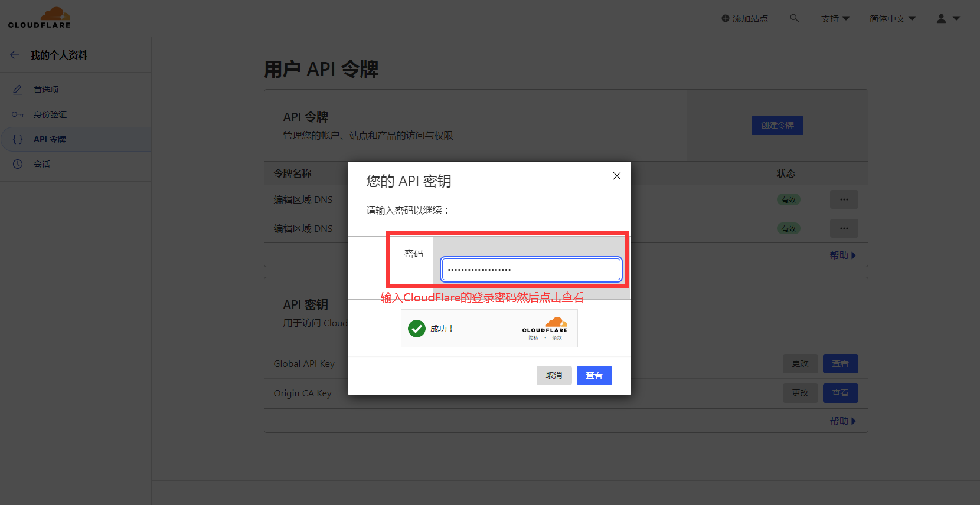Click the Cloudflare logo in captcha widget
Viewport: 980px width, 505px height.
(x=545, y=324)
